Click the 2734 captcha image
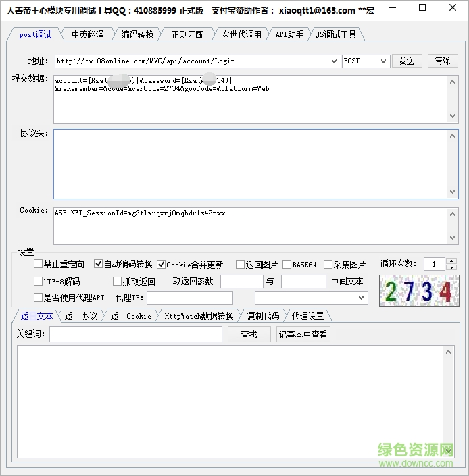Image resolution: width=469 pixels, height=476 pixels. [x=419, y=290]
